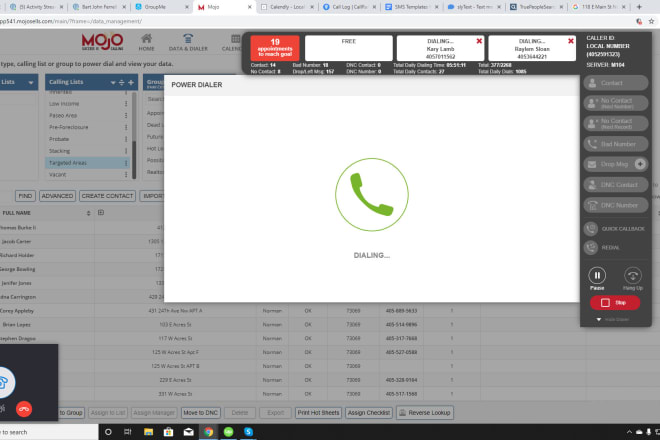
Task: Click the Home icon in Mojo navigation
Action: tap(147, 39)
